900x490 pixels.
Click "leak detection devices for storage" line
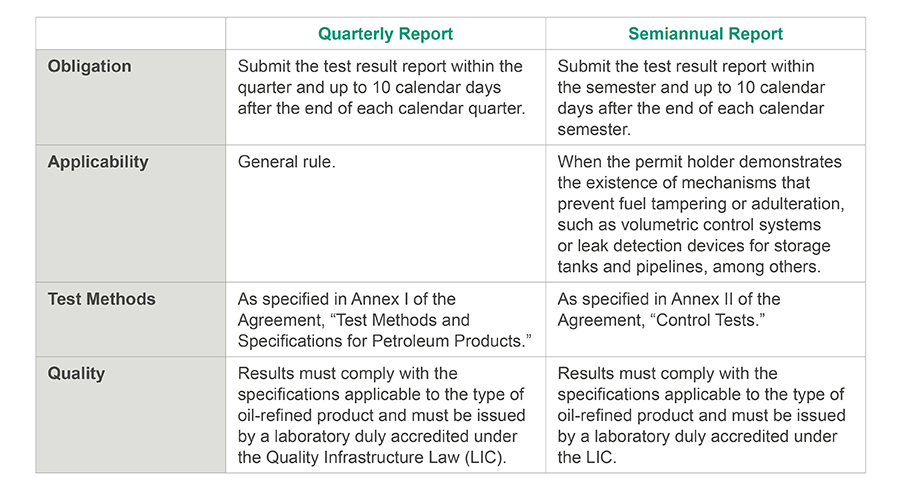[694, 246]
